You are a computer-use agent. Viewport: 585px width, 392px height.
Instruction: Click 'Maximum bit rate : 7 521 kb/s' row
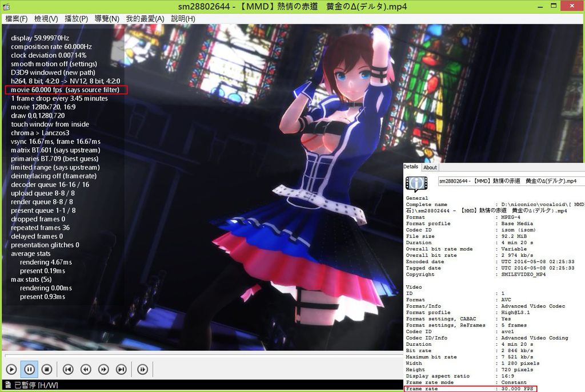coord(470,357)
